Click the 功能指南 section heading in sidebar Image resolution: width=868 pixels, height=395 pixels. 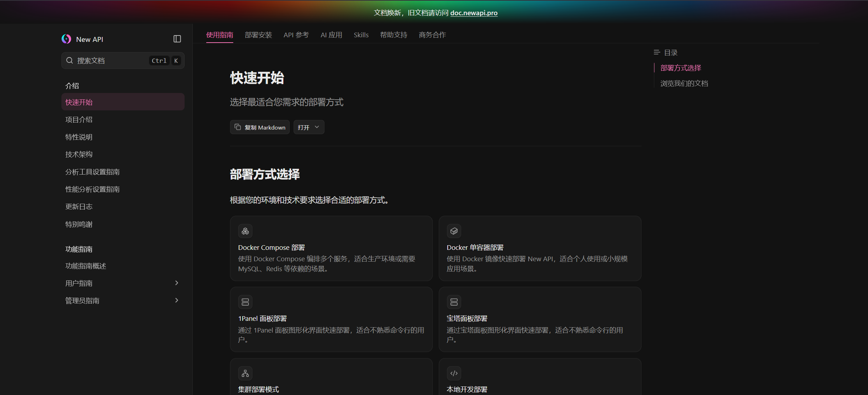79,249
